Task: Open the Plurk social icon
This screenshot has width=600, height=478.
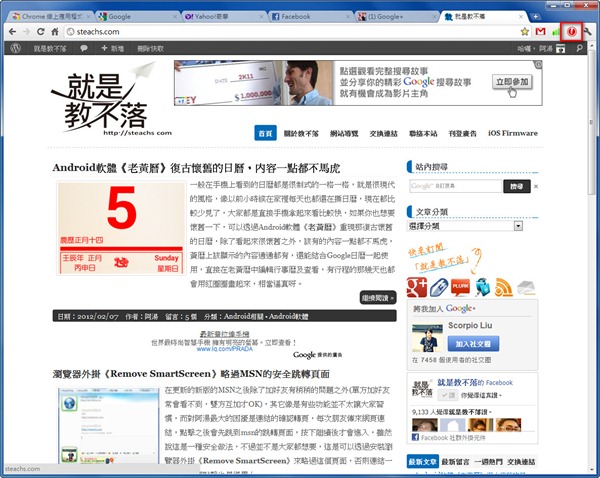Action: point(460,287)
